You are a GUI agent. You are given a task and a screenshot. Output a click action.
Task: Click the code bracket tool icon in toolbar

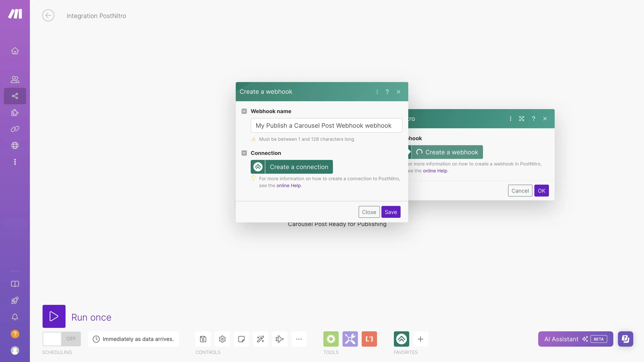[x=369, y=339]
